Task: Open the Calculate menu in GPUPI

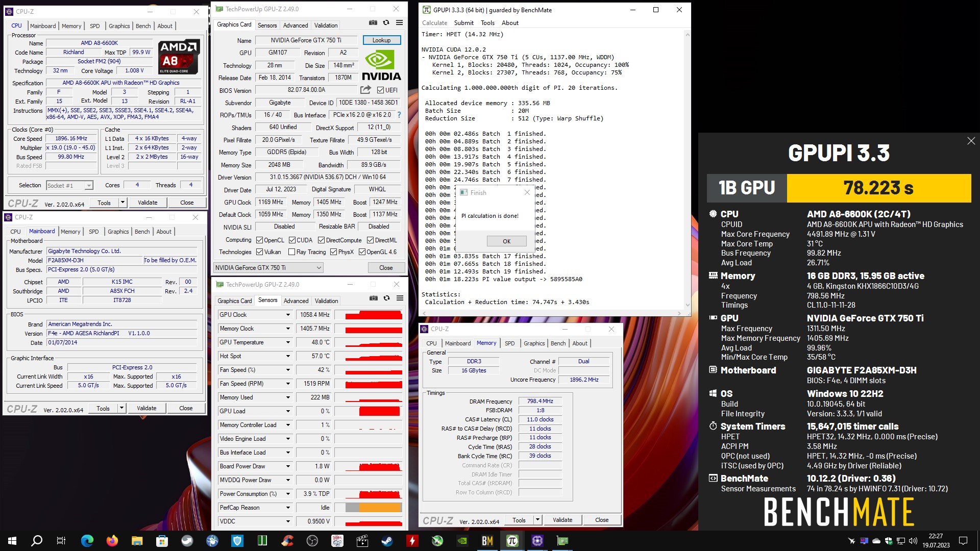Action: click(434, 23)
